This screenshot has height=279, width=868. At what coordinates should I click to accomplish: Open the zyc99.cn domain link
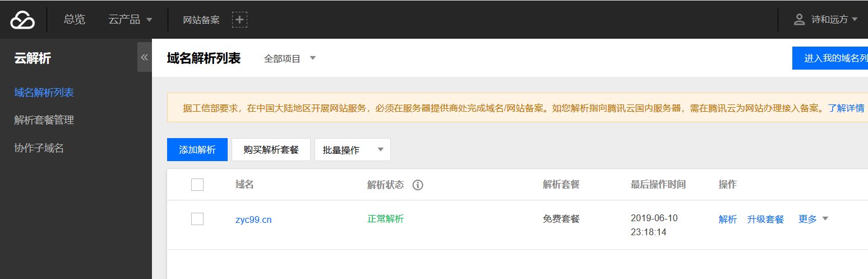click(x=253, y=219)
